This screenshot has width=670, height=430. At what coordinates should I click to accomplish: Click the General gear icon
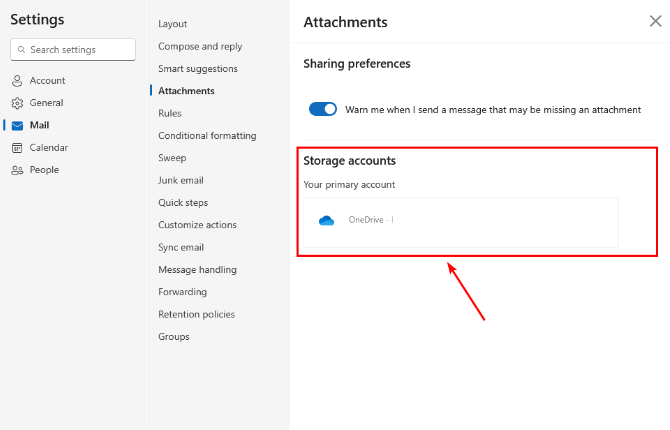17,103
